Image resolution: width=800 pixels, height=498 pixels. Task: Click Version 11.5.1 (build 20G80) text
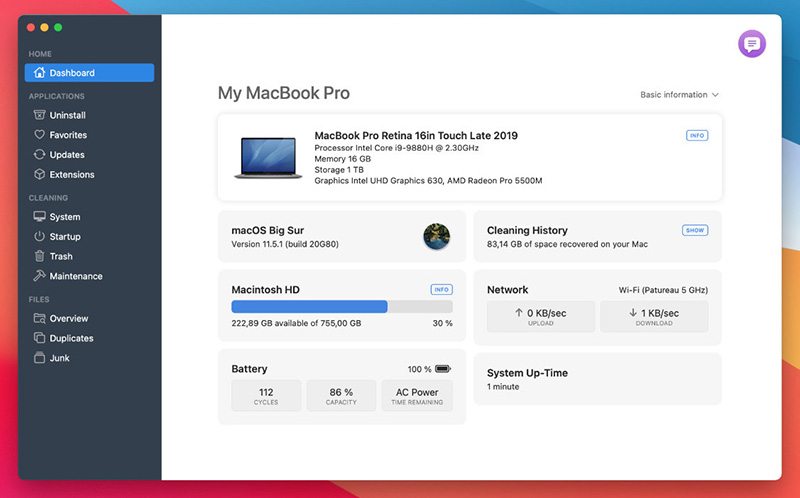(285, 244)
